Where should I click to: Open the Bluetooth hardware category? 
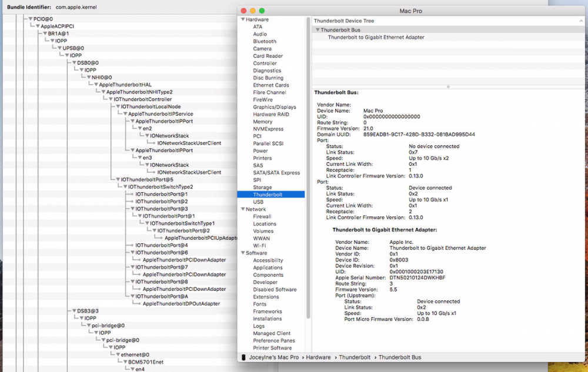pos(265,41)
